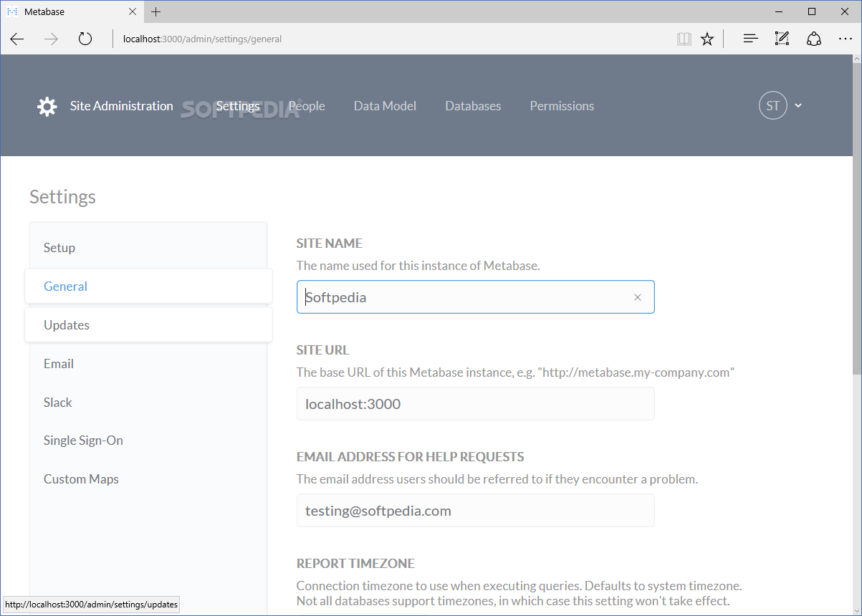The height and width of the screenshot is (616, 862).
Task: Click the browser address bar
Action: click(x=394, y=39)
